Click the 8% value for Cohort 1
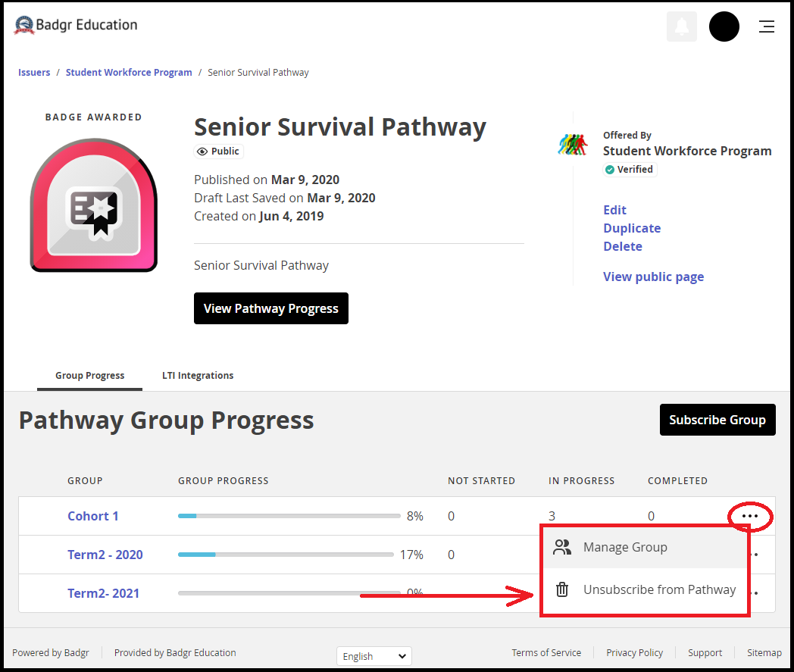 pyautogui.click(x=414, y=516)
